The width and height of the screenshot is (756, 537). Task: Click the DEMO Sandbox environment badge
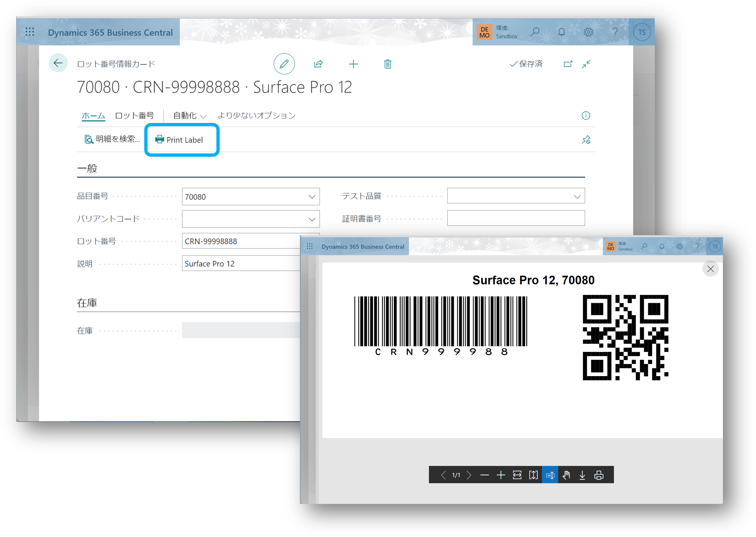[497, 32]
